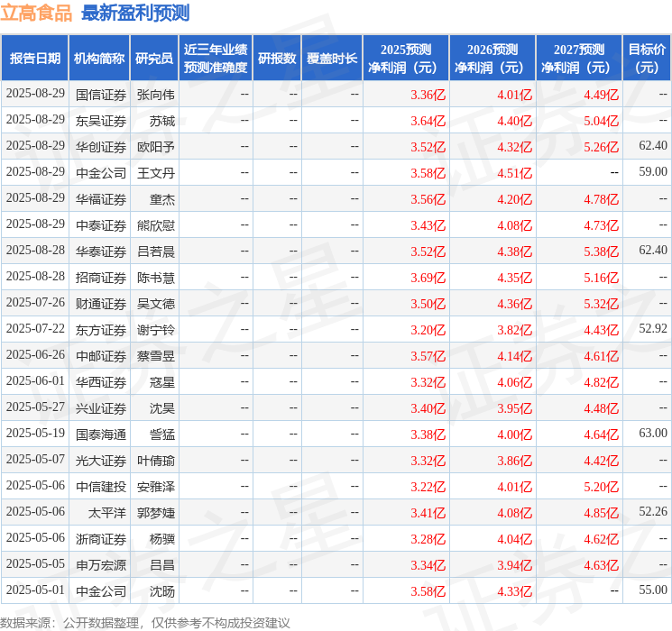The width and height of the screenshot is (672, 631).
Task: Click the 东方证券 institution row
Action: [101, 330]
